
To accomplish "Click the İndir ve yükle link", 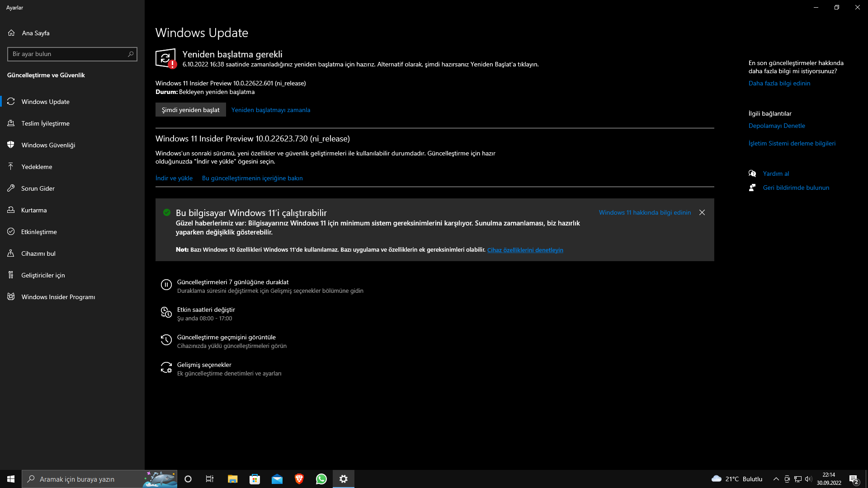I will pyautogui.click(x=174, y=178).
